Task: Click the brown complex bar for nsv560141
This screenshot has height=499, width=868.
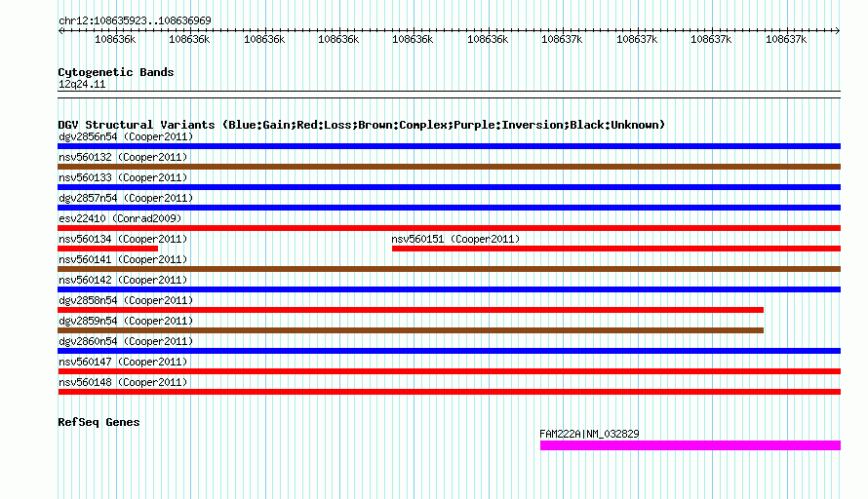Action: (449, 269)
